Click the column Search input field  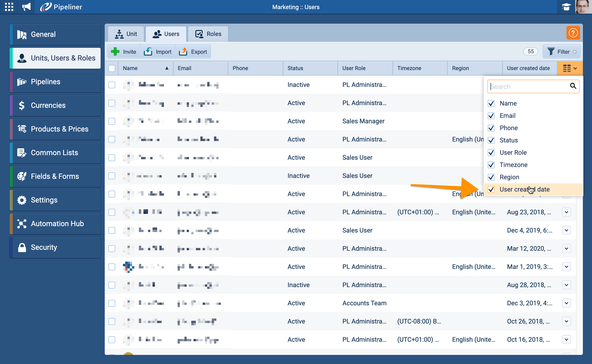click(528, 86)
